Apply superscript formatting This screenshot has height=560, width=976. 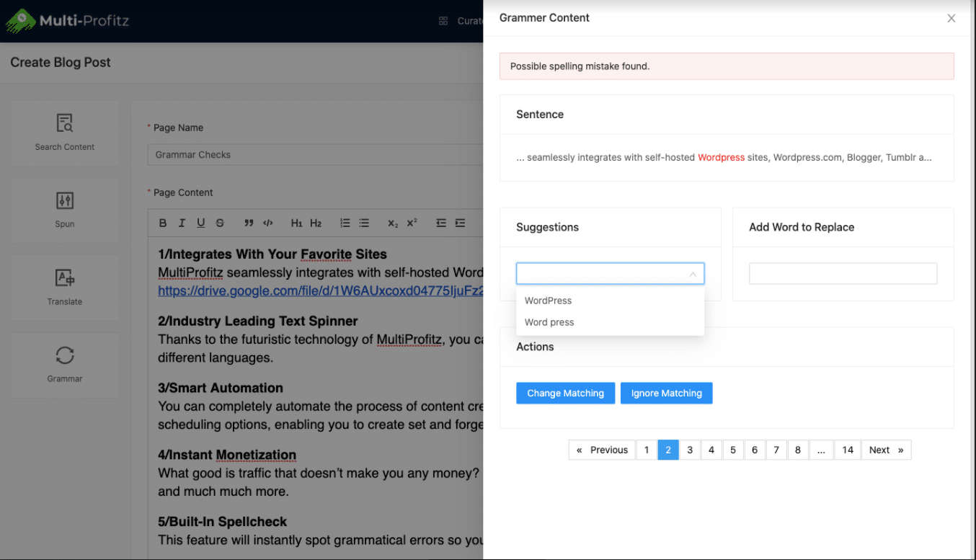[x=412, y=223]
